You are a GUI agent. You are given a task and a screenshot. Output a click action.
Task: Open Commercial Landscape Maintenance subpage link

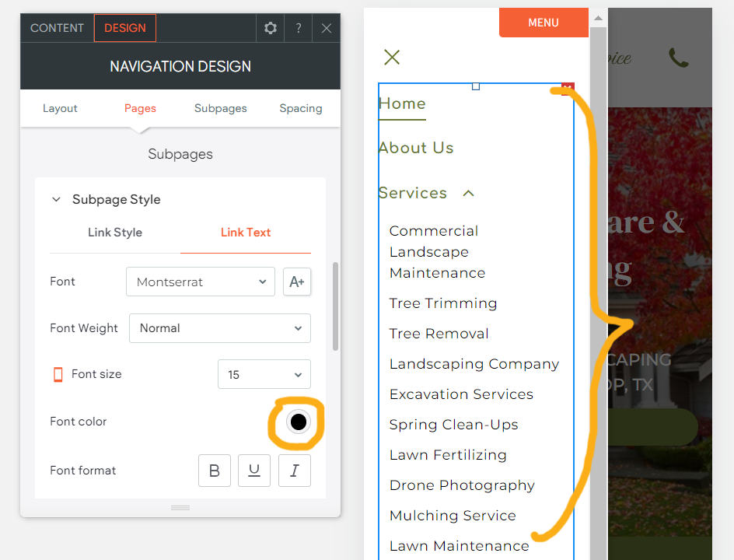coord(437,252)
